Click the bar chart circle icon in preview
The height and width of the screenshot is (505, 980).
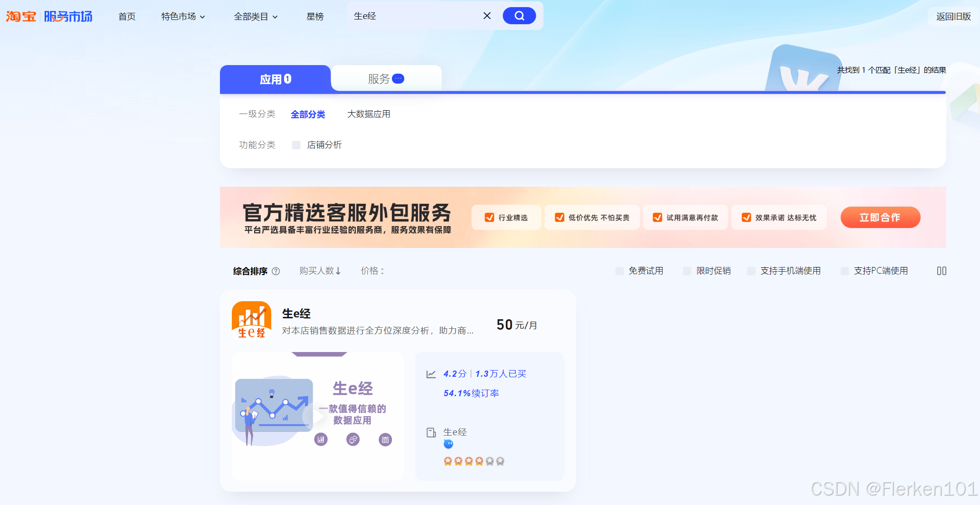pos(321,439)
